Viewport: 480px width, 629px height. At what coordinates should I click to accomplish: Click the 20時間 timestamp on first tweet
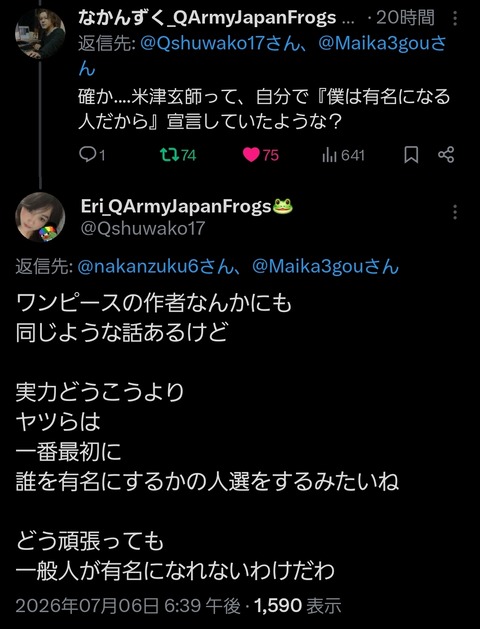coord(405,18)
